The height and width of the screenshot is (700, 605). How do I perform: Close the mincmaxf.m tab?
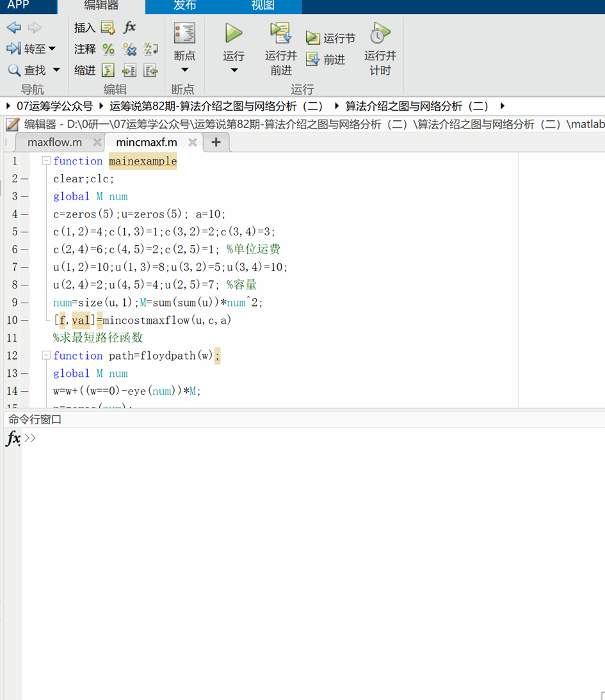[x=193, y=143]
